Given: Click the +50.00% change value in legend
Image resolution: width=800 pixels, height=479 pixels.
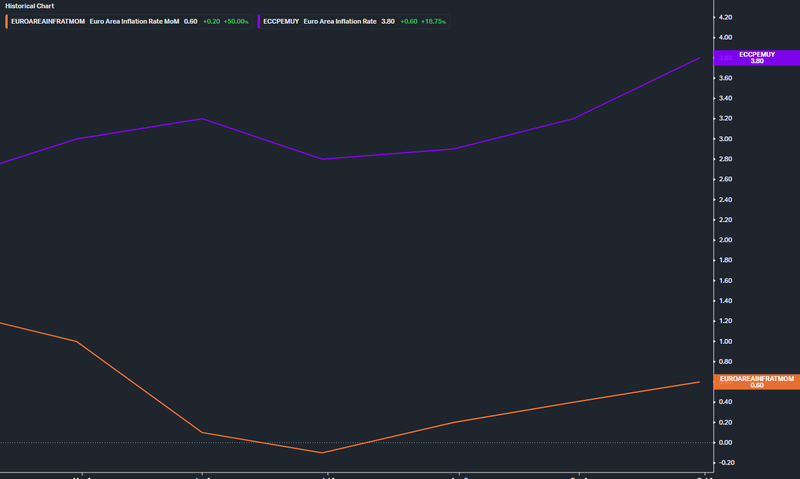Looking at the screenshot, I should [x=236, y=21].
